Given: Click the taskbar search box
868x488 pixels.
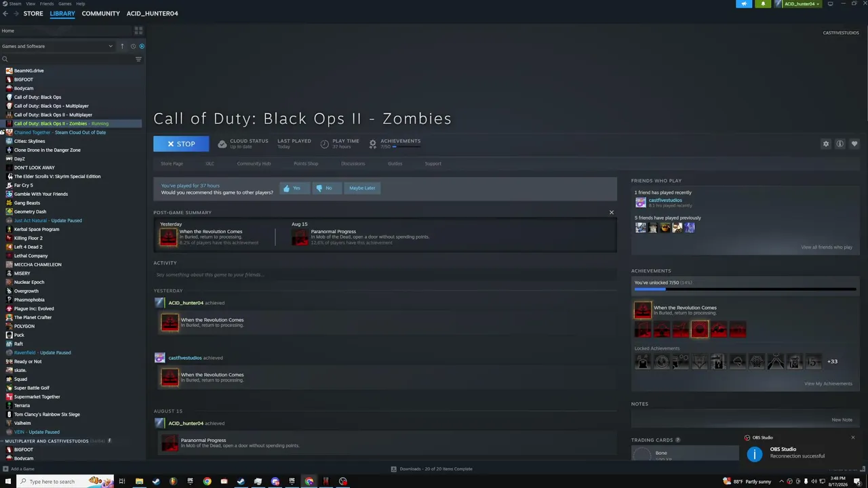Looking at the screenshot, I should [64, 481].
